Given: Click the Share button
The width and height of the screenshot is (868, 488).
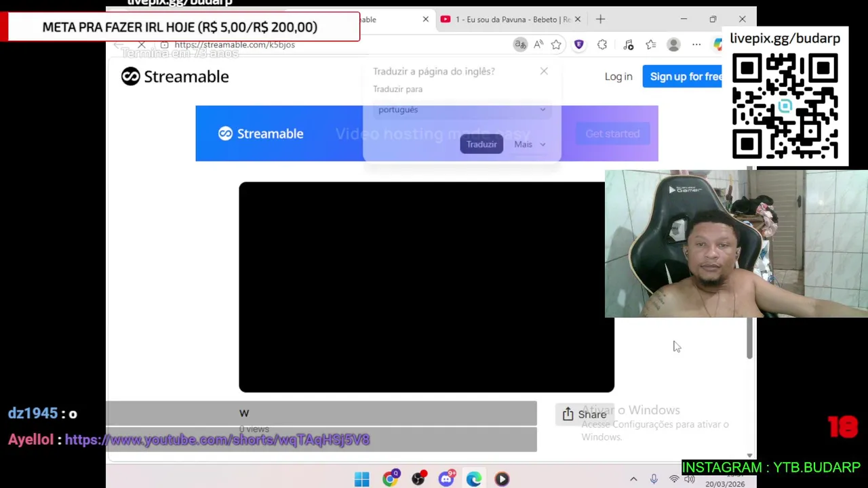Looking at the screenshot, I should pyautogui.click(x=585, y=414).
